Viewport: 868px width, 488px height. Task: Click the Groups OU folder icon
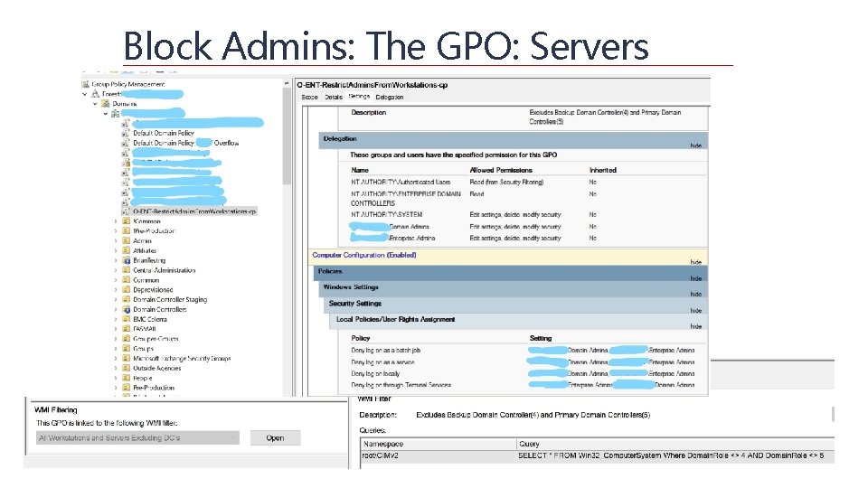[127, 349]
